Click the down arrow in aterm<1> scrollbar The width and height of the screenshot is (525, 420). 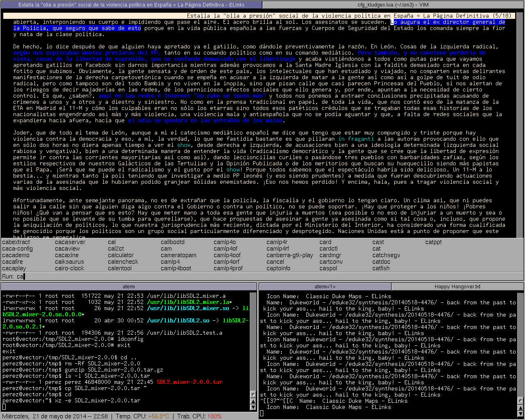520,413
